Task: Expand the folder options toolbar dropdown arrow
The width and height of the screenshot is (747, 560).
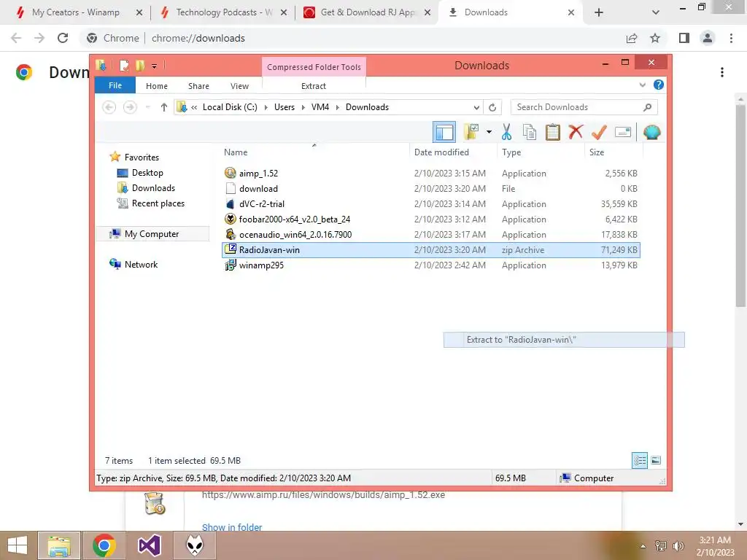Action: pos(489,132)
